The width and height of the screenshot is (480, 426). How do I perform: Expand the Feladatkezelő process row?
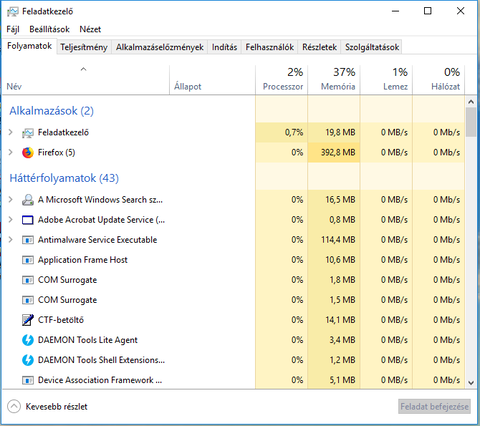pos(10,132)
